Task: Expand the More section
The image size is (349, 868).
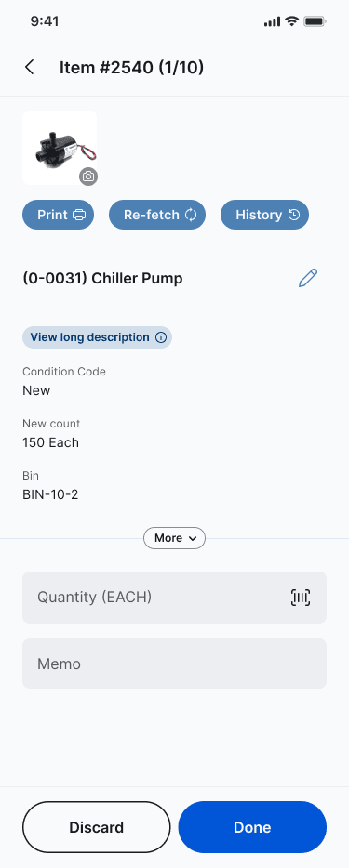Action: (175, 538)
